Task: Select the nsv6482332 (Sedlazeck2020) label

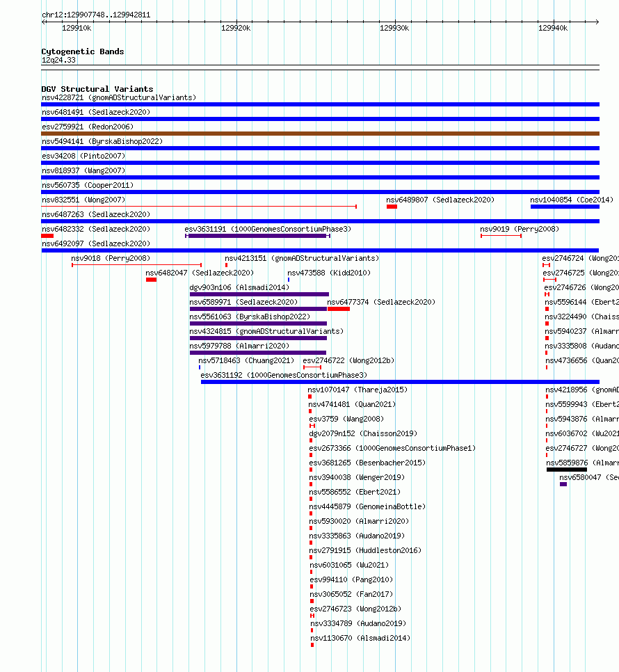Action: click(96, 229)
